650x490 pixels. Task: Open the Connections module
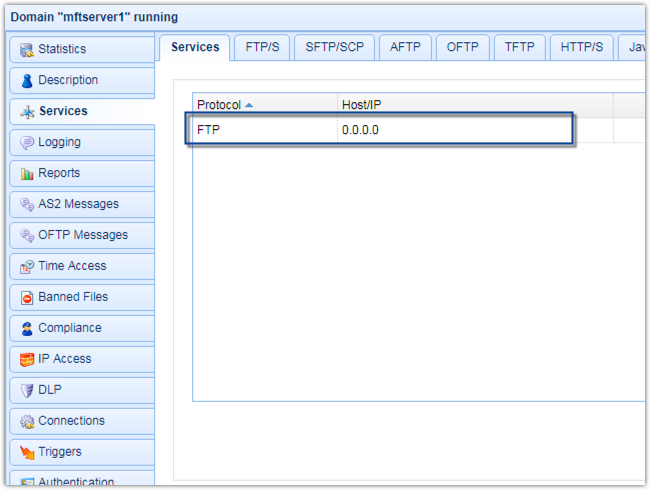82,421
